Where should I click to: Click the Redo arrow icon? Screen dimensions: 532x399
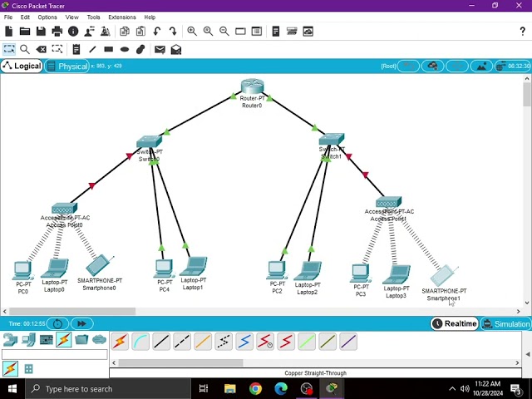click(x=173, y=32)
